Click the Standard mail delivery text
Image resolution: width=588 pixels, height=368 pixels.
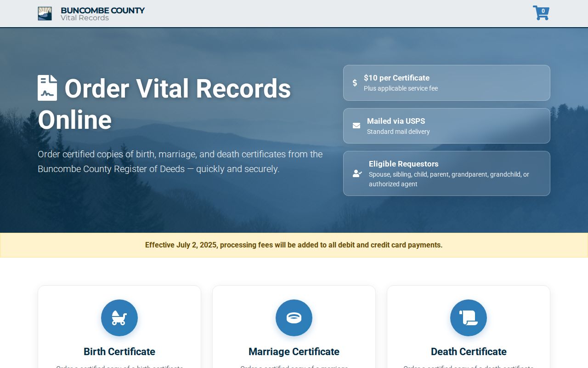click(398, 132)
